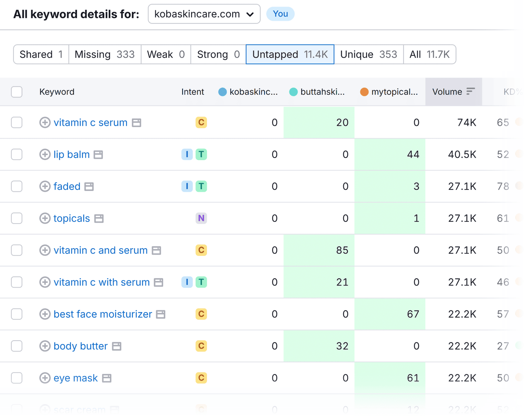
Task: Click the Intent column header
Action: 193,92
